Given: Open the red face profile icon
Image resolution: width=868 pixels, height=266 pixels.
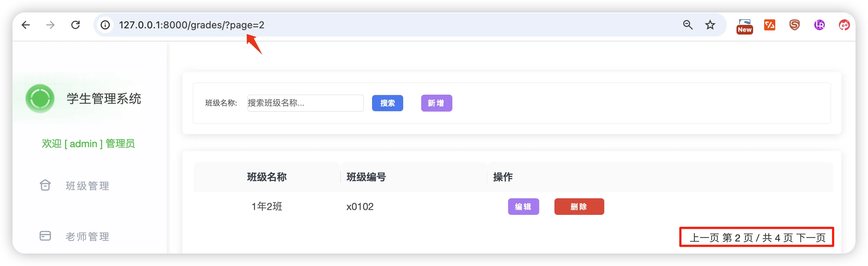Looking at the screenshot, I should (x=844, y=25).
